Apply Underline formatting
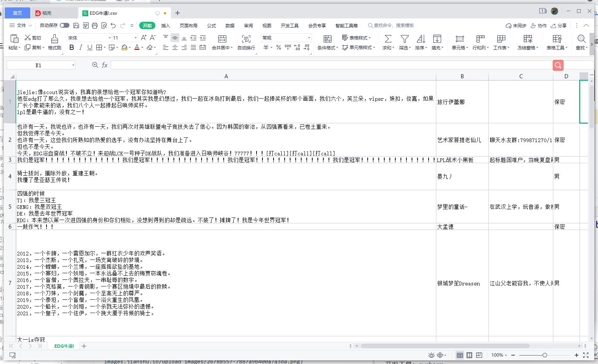The height and width of the screenshot is (364, 598). tap(90, 47)
